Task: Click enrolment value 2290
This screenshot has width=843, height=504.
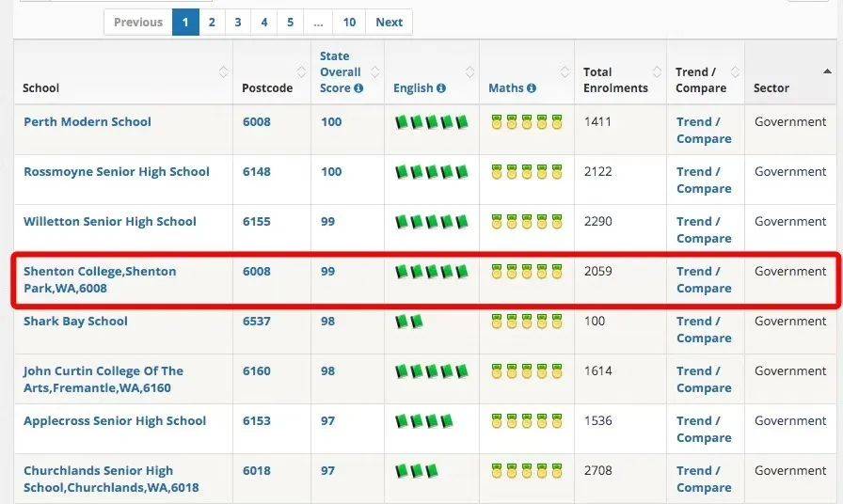Action: 597,221
